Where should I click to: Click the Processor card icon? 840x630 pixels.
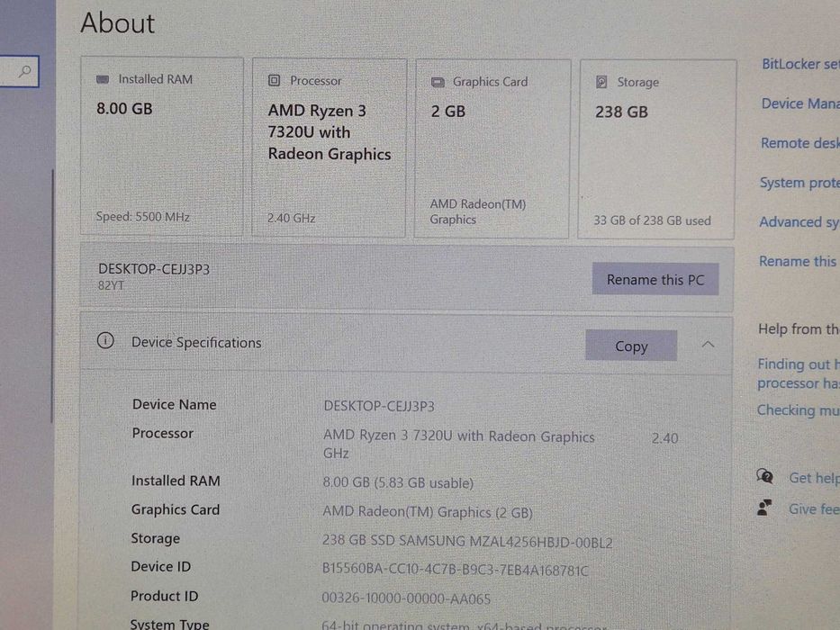click(274, 80)
